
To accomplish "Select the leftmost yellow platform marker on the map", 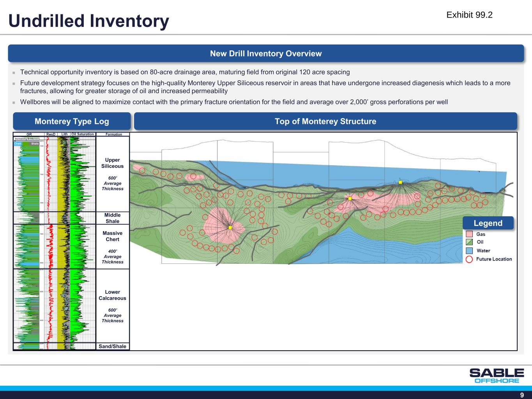I will click(x=230, y=228).
